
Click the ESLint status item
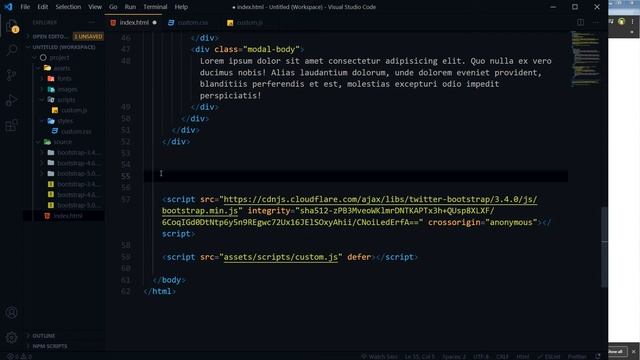(x=549, y=356)
